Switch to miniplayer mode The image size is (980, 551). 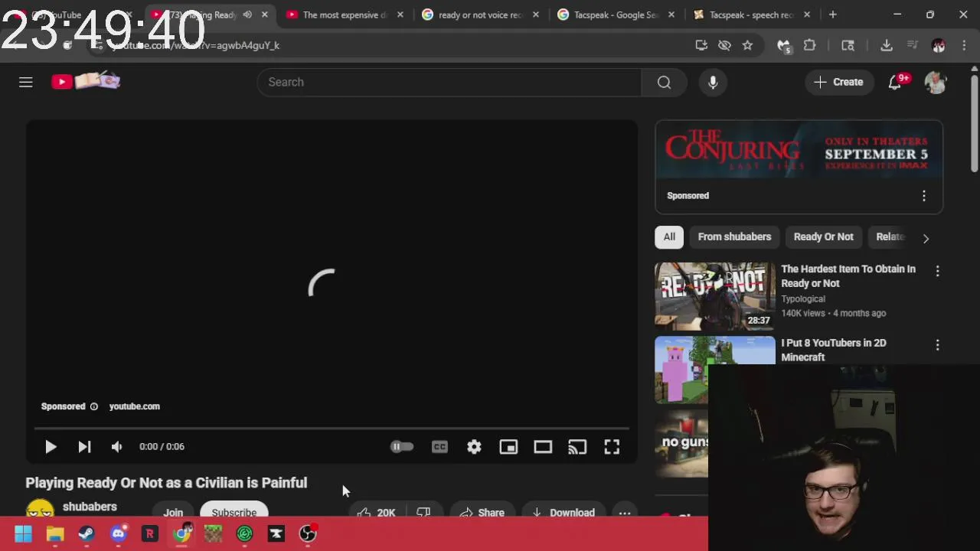pos(508,447)
